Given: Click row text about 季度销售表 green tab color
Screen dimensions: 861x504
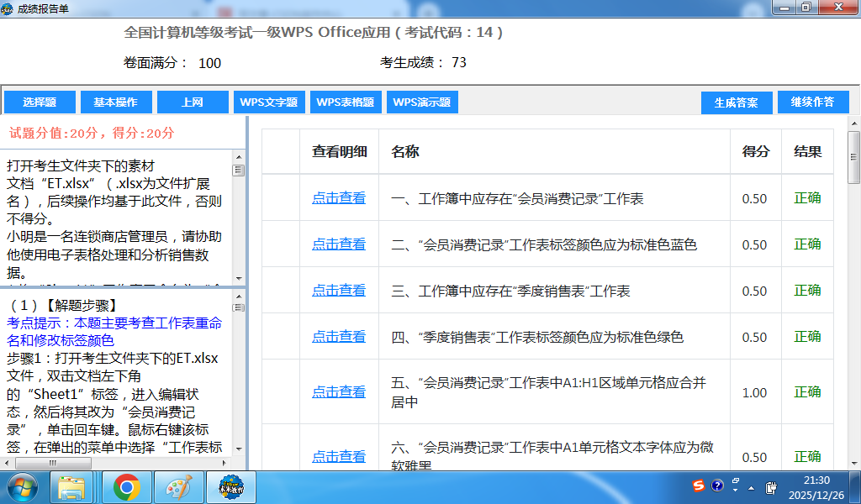Looking at the screenshot, I should 537,337.
